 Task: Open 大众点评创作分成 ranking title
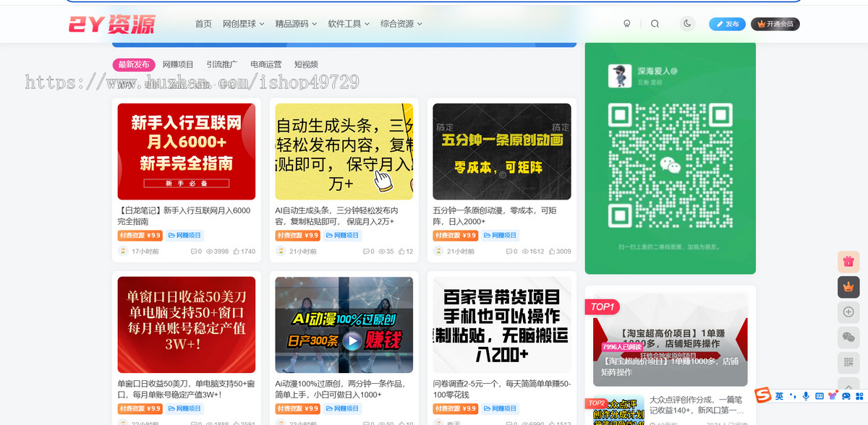(698, 405)
